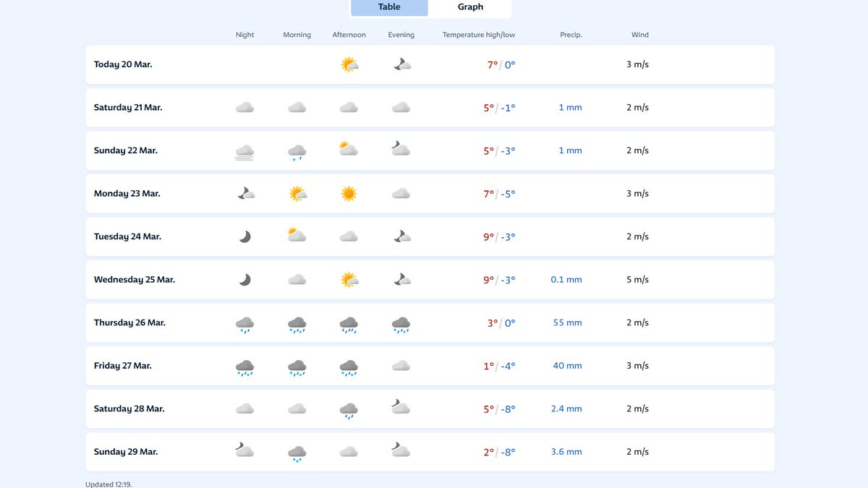Open Friday 27 Mar. forecast details
Viewport: 868px width, 488px height.
[x=430, y=366]
